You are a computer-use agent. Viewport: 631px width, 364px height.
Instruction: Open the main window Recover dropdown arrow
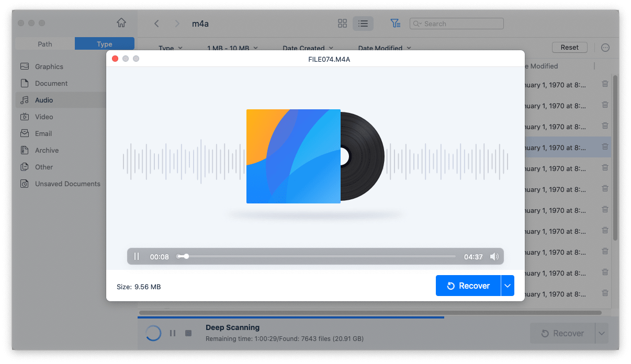(602, 333)
